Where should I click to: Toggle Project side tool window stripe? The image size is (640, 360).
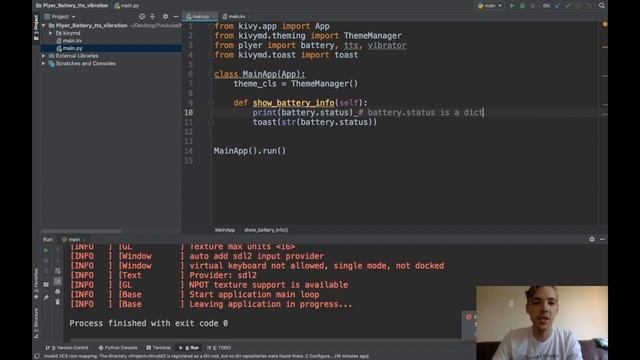tap(36, 27)
